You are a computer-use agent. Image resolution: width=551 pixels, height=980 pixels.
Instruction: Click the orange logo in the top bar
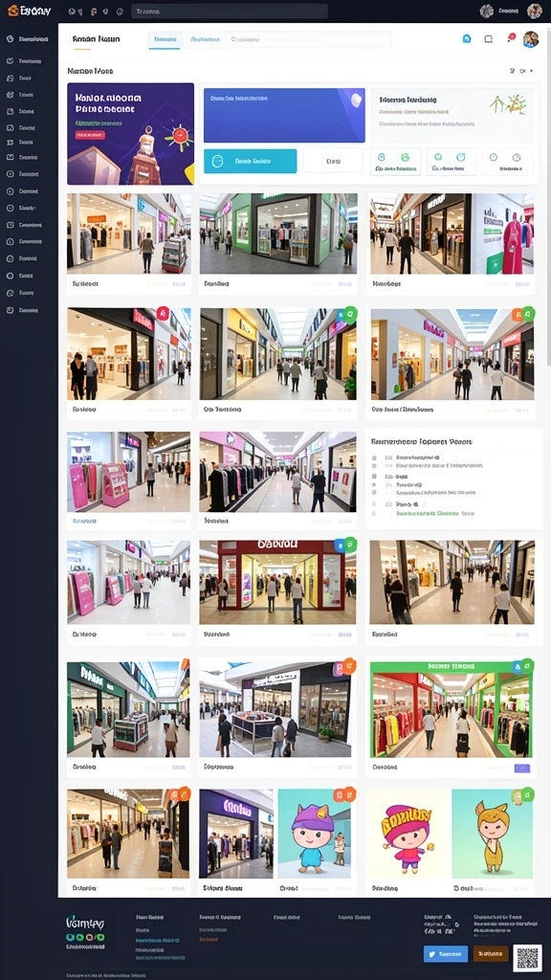pyautogui.click(x=30, y=11)
